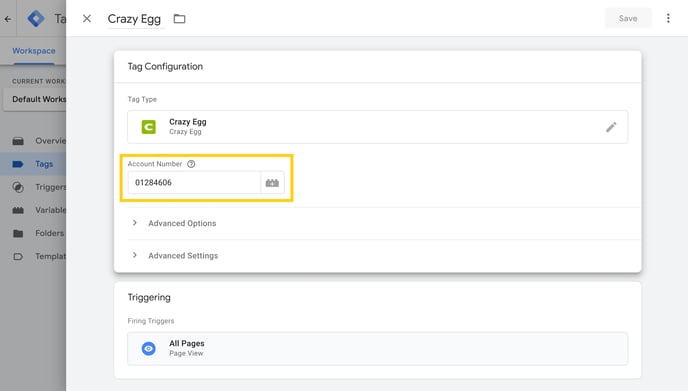Click the Save button
This screenshot has height=391, width=688.
click(x=628, y=18)
